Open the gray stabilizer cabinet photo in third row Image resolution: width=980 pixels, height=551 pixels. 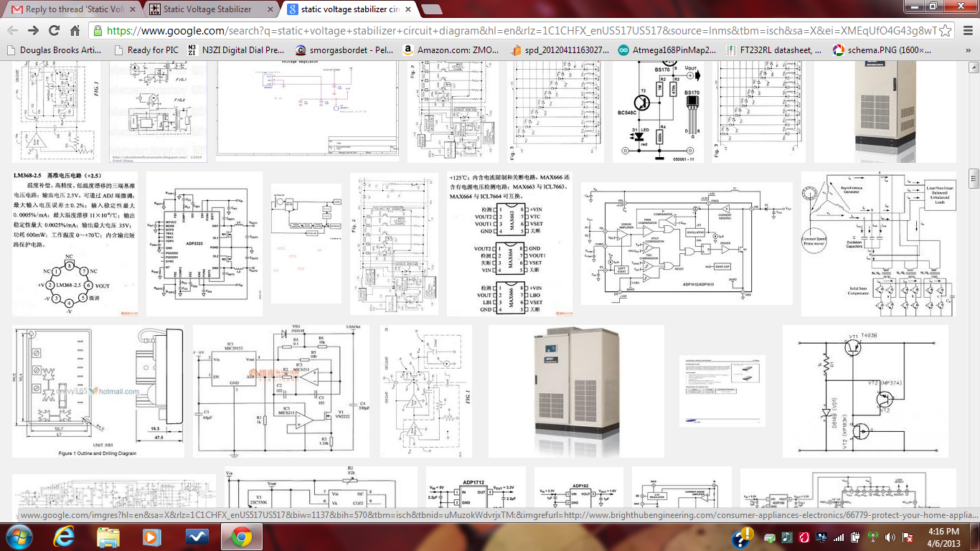point(576,391)
